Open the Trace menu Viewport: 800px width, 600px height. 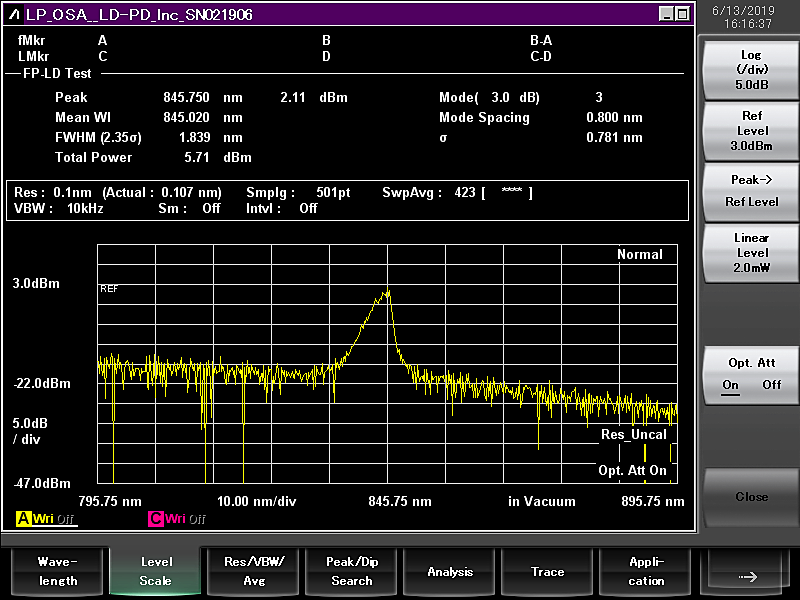pos(547,571)
